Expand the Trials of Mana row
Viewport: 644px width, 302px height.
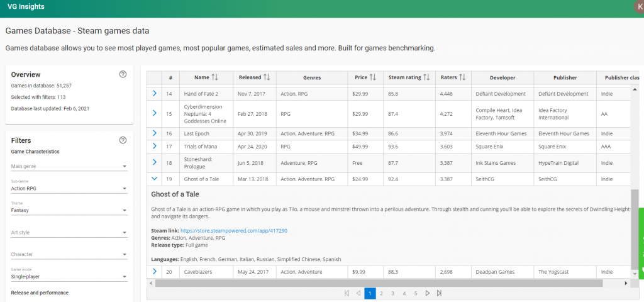(155, 146)
